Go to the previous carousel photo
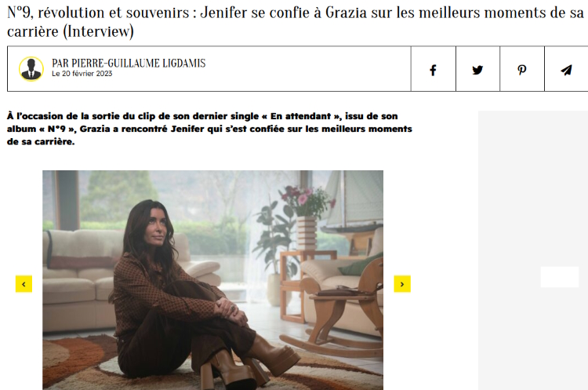Image resolution: width=588 pixels, height=390 pixels. pyautogui.click(x=24, y=284)
